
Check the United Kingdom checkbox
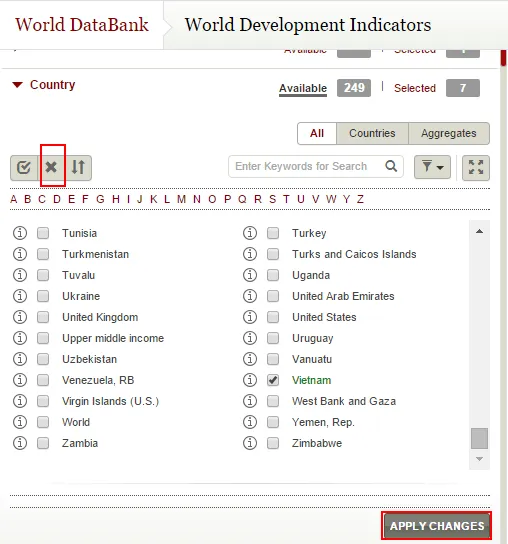[43, 317]
